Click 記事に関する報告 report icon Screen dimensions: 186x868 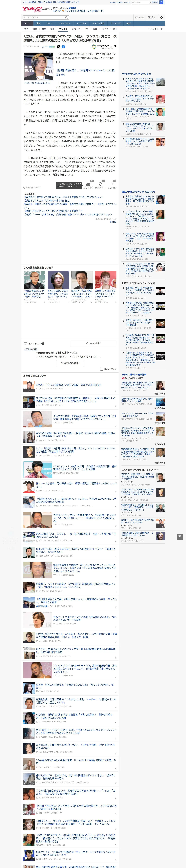pos(31,187)
